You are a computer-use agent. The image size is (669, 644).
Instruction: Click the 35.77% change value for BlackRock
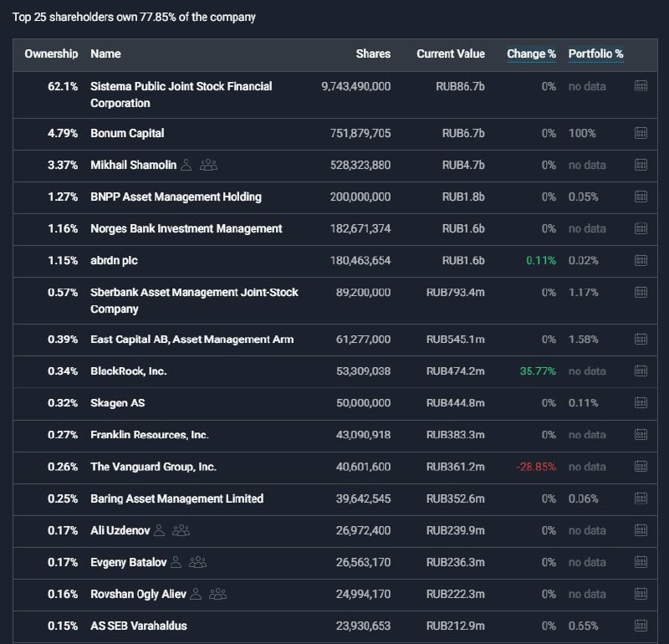[x=538, y=371]
